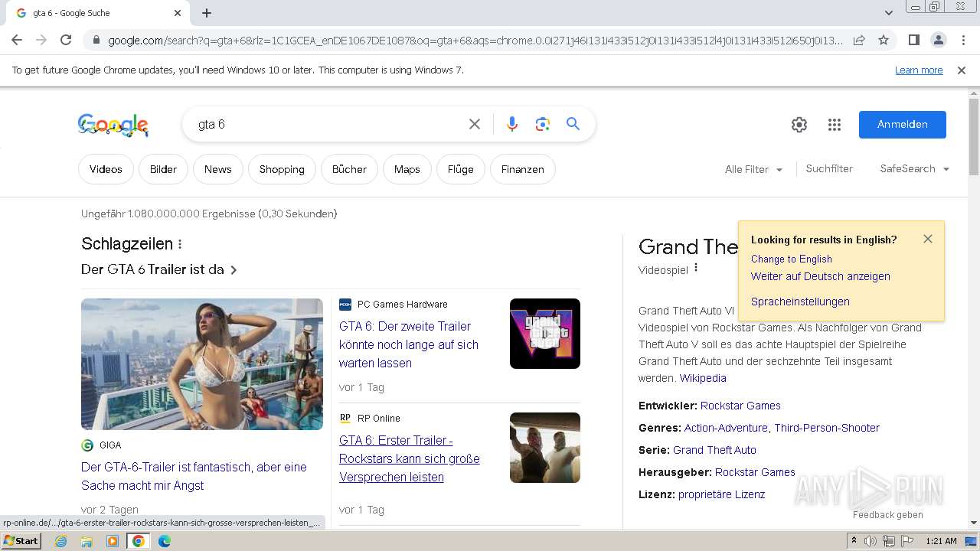Select the Flüge filter tab
980x551 pixels.
point(461,169)
